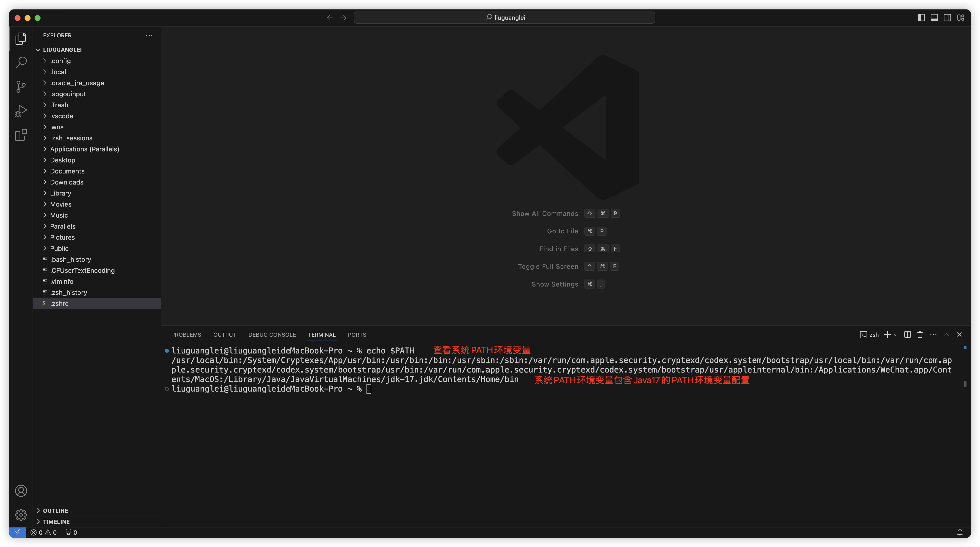Click errors and warnings status indicator
This screenshot has width=980, height=547.
(43, 532)
